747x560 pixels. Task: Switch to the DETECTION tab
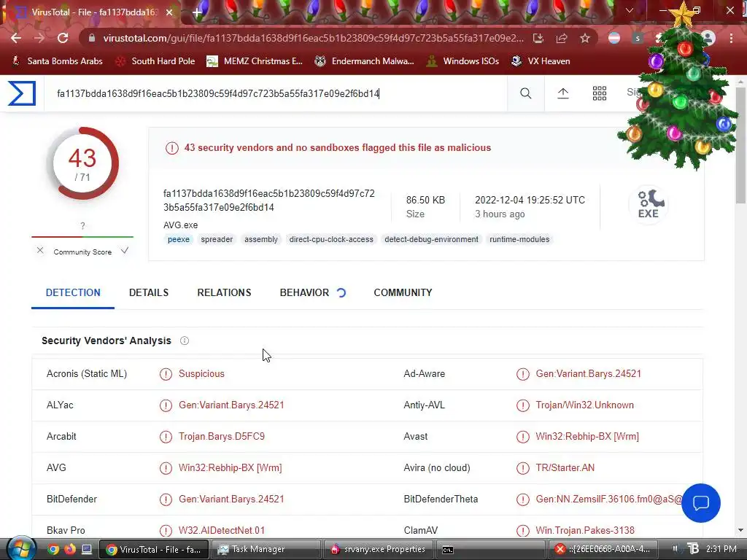[73, 292]
